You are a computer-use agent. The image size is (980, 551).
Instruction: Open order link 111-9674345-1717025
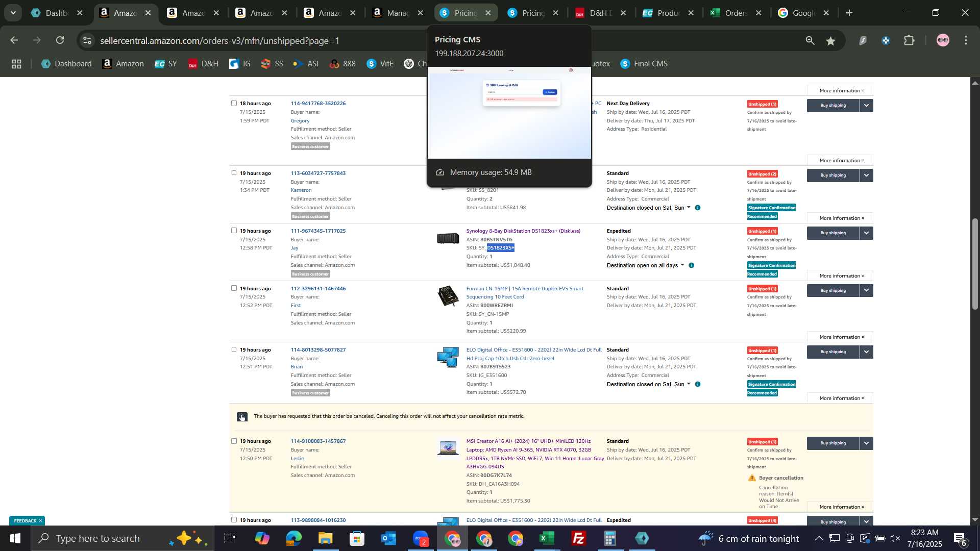(x=318, y=231)
